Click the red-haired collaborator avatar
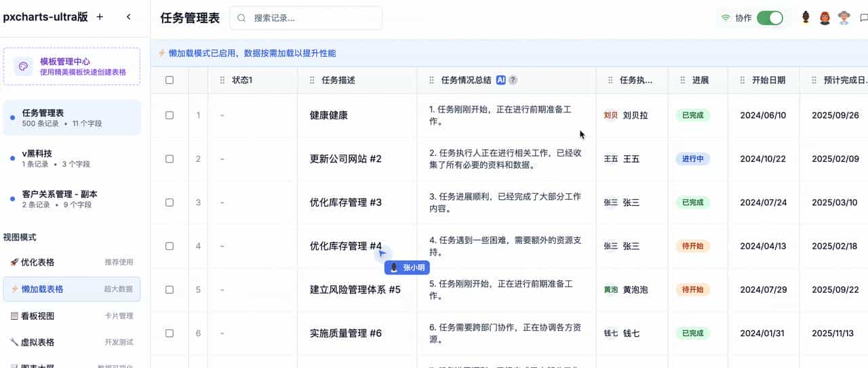The width and height of the screenshot is (868, 368). tap(825, 18)
